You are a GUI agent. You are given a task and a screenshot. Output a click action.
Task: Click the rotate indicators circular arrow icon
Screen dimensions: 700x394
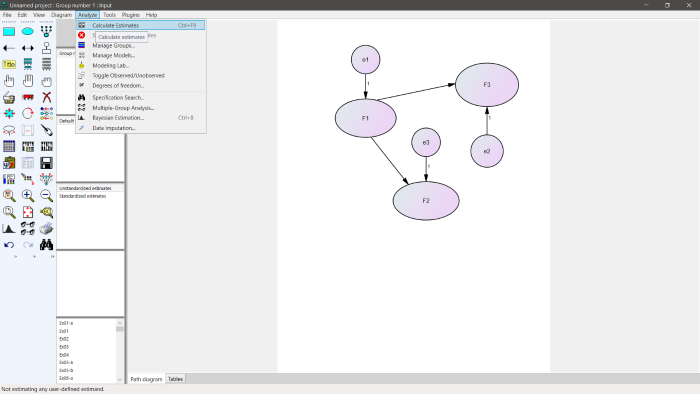coord(28,114)
